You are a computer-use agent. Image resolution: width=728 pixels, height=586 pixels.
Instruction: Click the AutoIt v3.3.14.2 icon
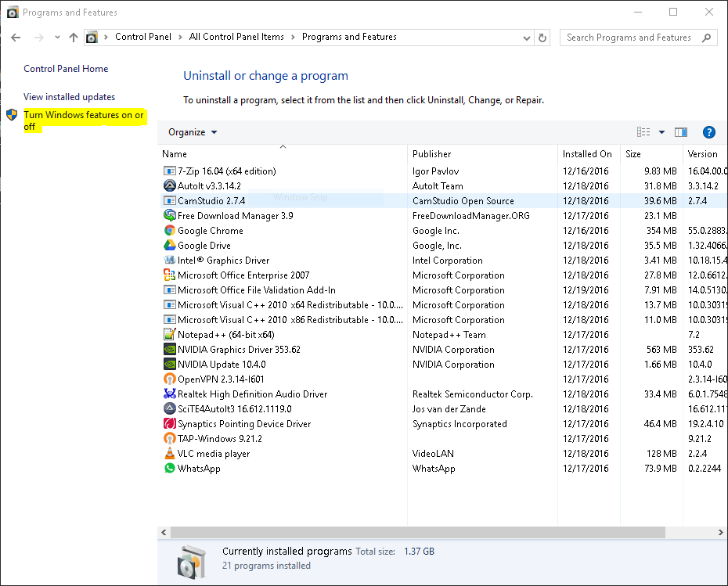coord(169,186)
